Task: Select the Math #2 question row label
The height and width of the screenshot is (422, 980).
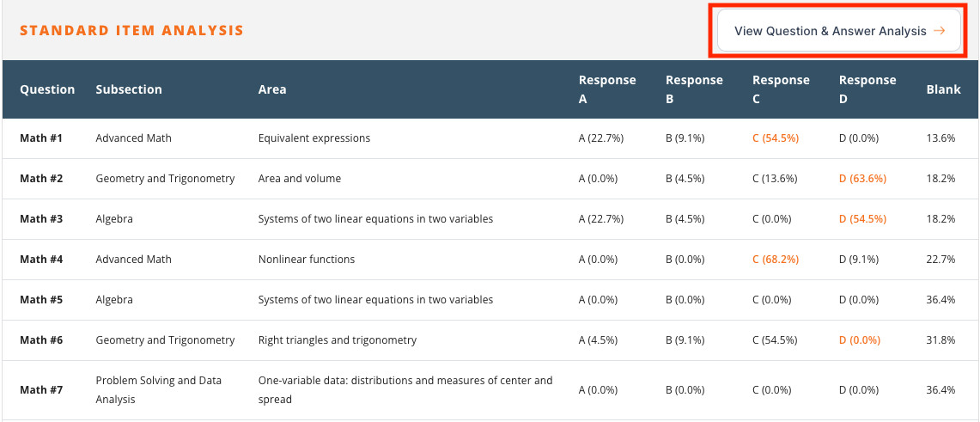Action: pos(41,179)
